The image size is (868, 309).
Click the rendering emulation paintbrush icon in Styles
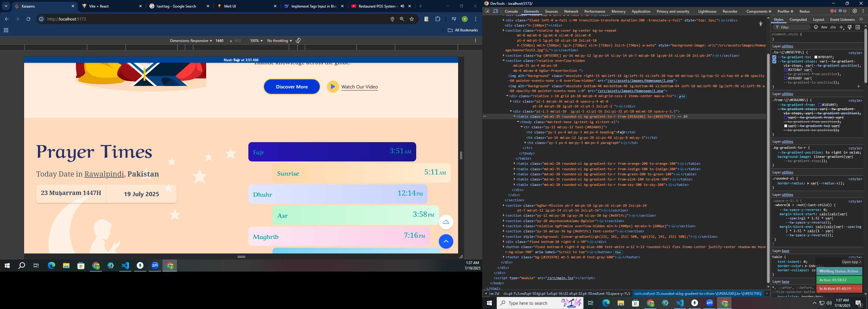850,27
